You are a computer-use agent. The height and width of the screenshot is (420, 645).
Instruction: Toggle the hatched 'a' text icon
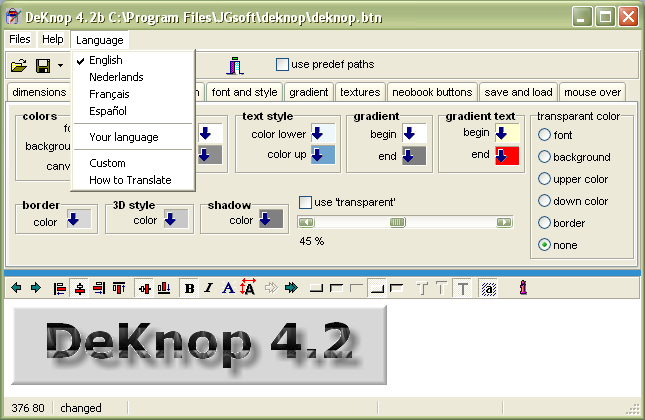pyautogui.click(x=488, y=288)
